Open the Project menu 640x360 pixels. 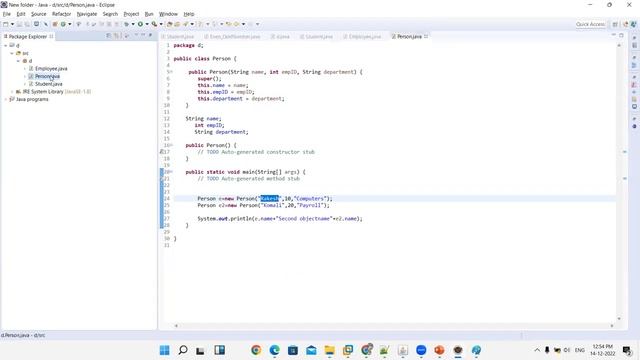click(131, 14)
